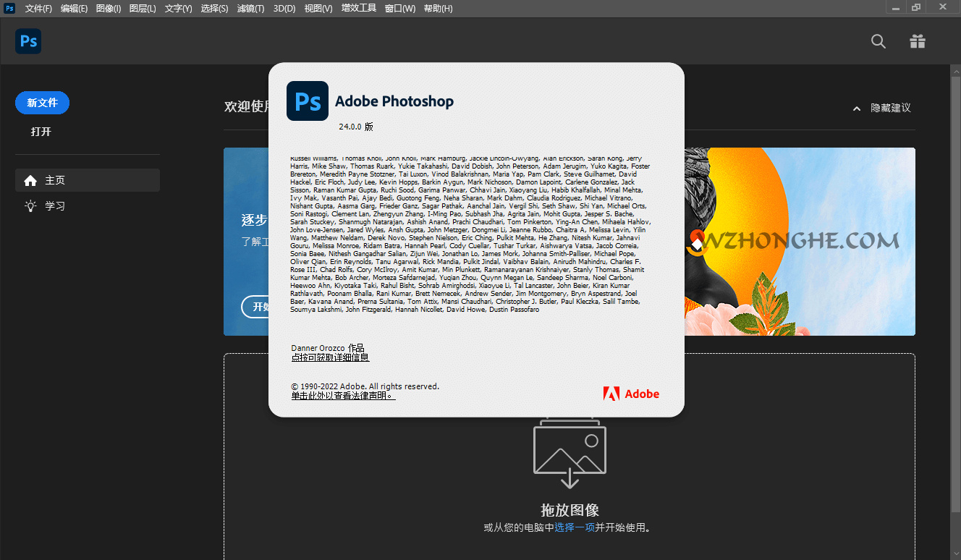Viewport: 961px width, 560px height.
Task: Click the 新文件 button
Action: [x=42, y=103]
